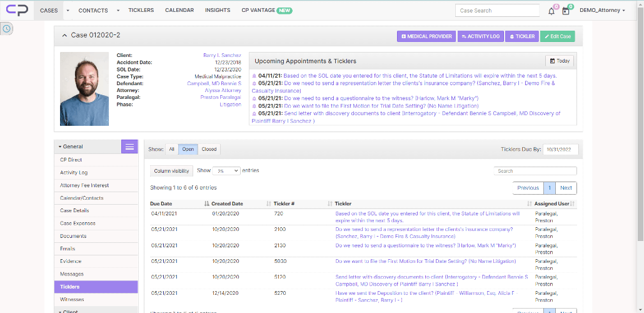
Task: Sort table by Created Date column
Action: (241, 203)
